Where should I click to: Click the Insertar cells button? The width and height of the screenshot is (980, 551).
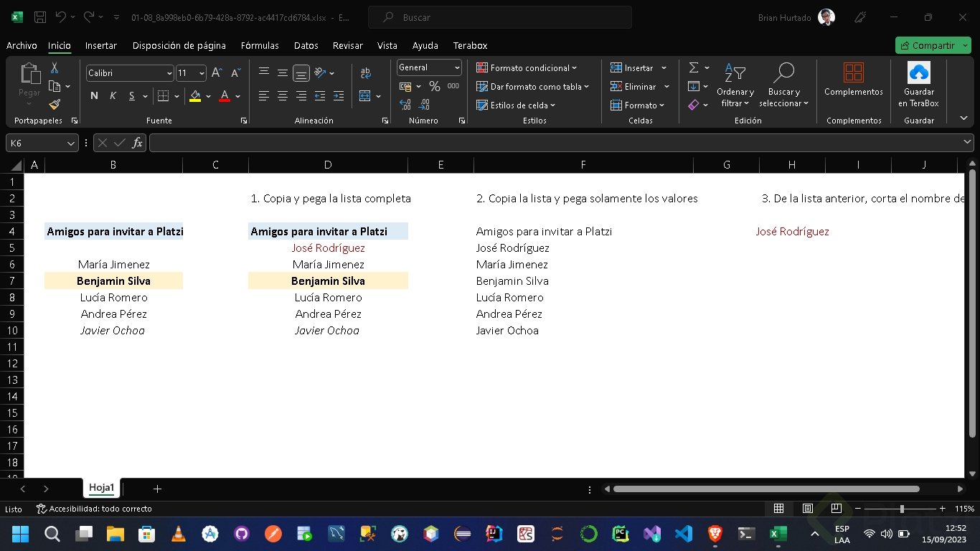click(639, 68)
